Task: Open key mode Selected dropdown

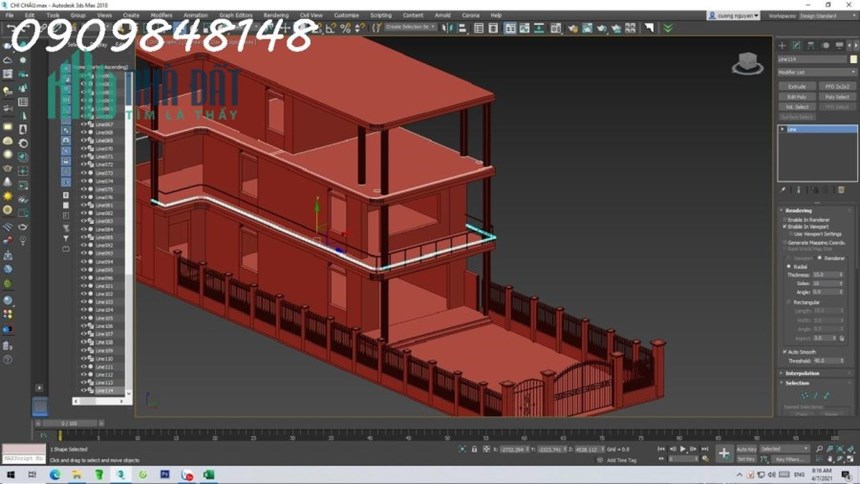Action: point(784,449)
